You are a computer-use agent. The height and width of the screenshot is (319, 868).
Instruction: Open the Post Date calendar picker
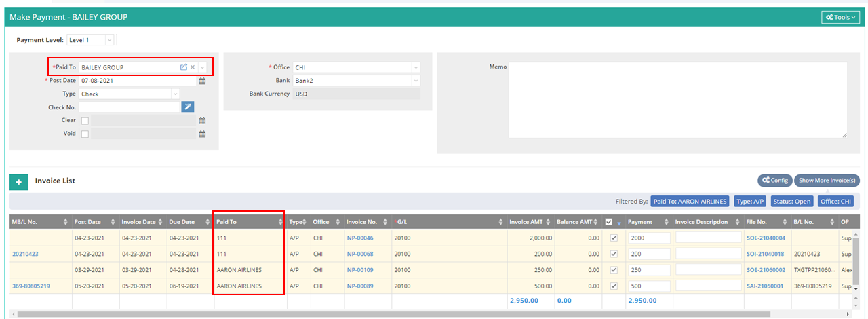pos(202,81)
